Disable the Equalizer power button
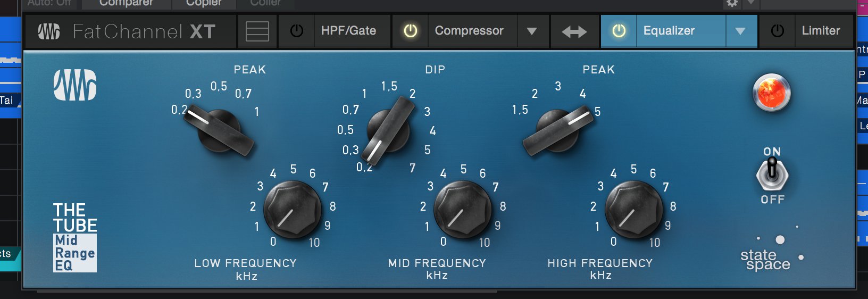Image resolution: width=868 pixels, height=299 pixels. pyautogui.click(x=619, y=31)
